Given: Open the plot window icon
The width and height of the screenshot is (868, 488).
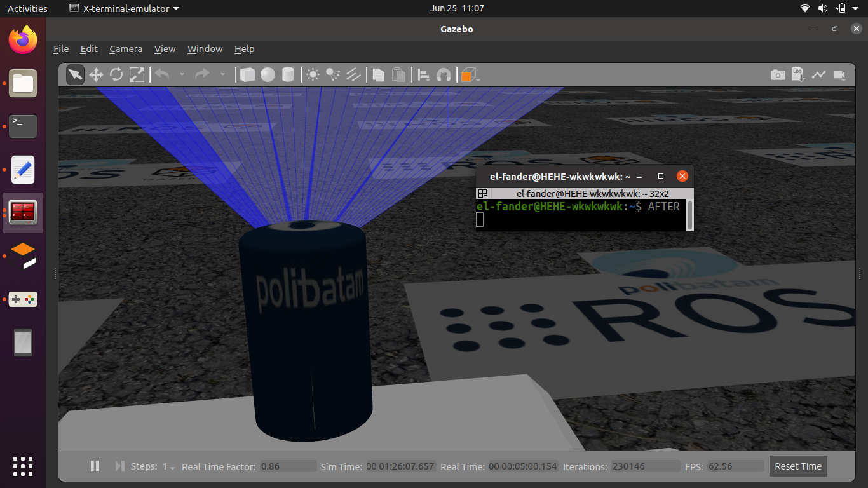Looking at the screenshot, I should pos(818,75).
